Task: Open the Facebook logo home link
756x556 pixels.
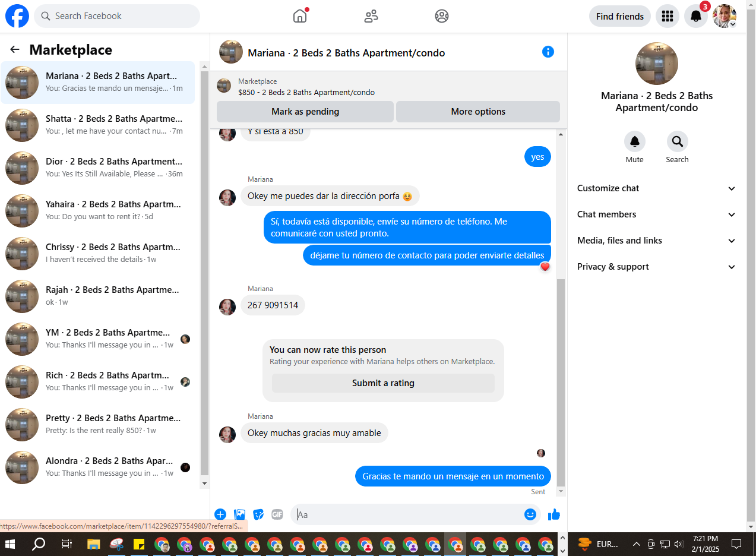Action: (x=17, y=16)
